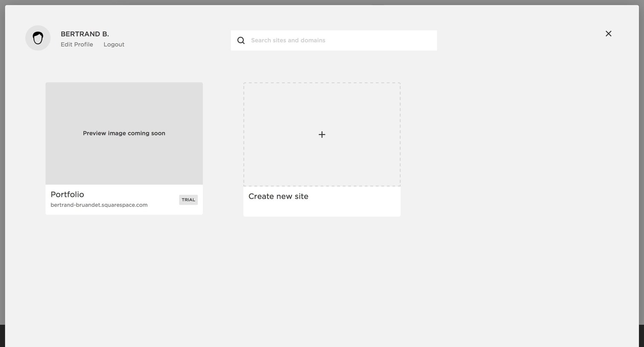The width and height of the screenshot is (644, 347).
Task: Click the bertrand-bruandet.squarespace.com address
Action: coord(99,205)
